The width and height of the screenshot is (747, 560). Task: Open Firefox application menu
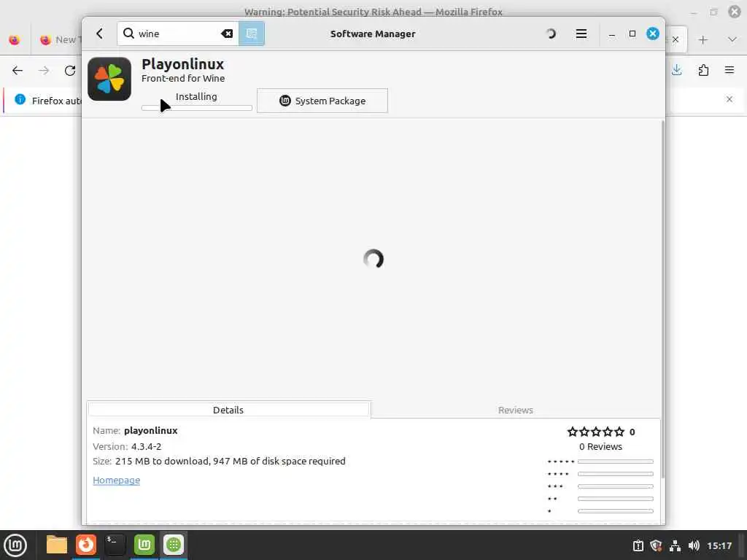[729, 71]
